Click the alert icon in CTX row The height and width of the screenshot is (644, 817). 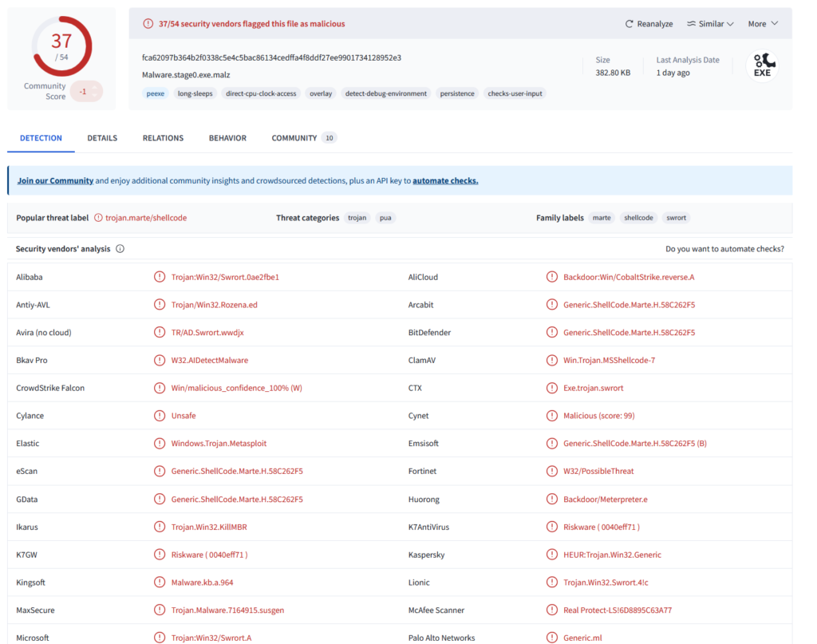552,388
